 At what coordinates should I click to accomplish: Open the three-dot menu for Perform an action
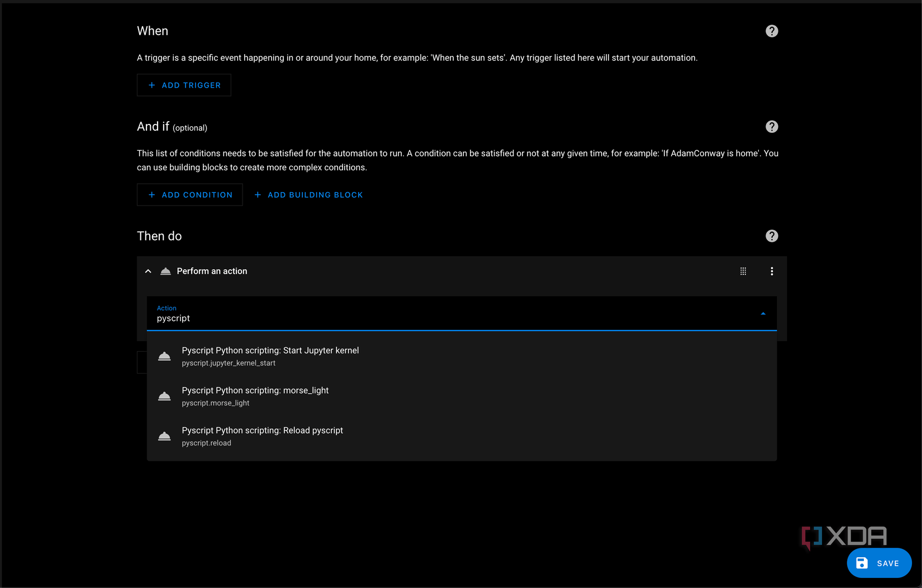[772, 271]
